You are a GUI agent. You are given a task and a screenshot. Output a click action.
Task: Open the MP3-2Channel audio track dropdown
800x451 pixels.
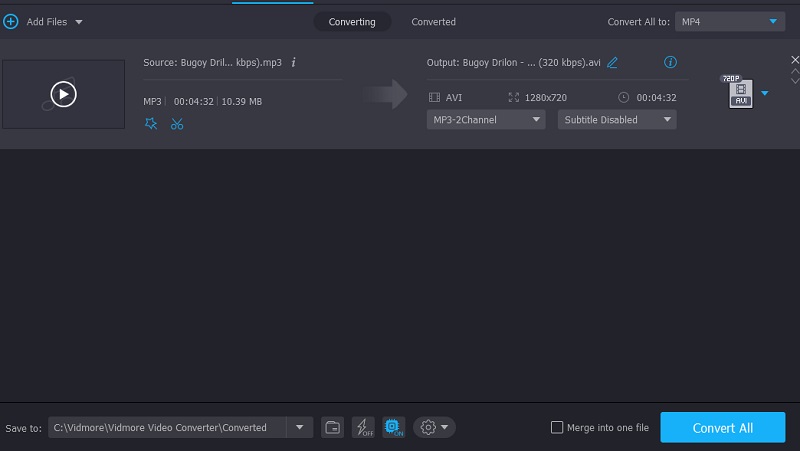(486, 120)
